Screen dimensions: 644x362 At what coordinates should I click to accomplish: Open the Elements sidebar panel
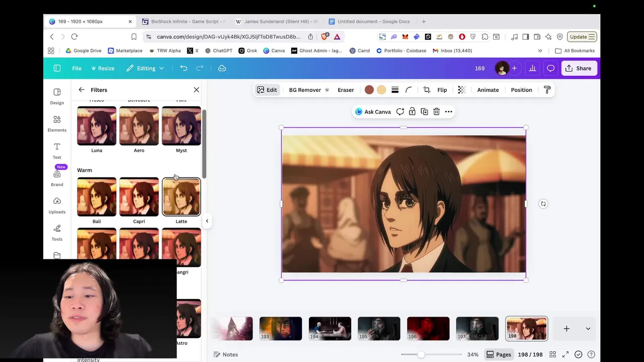click(x=57, y=123)
